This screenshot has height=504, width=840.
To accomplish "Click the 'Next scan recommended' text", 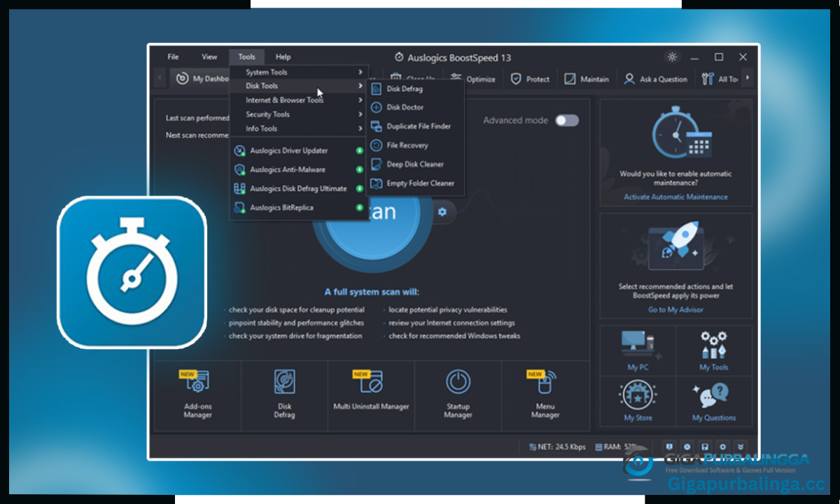I will (x=198, y=135).
